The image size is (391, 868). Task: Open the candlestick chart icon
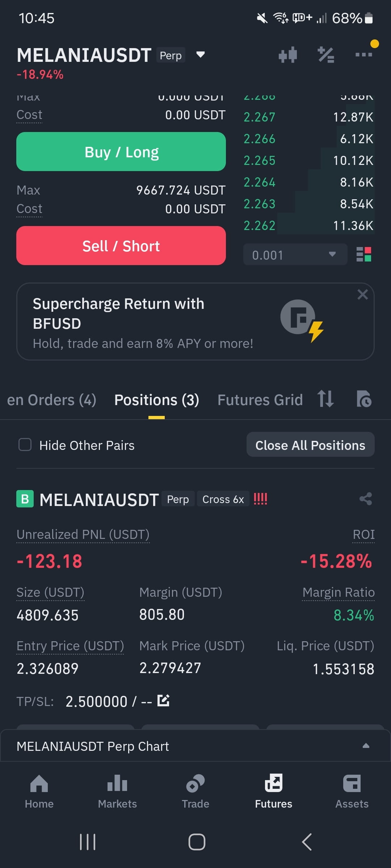tap(288, 55)
